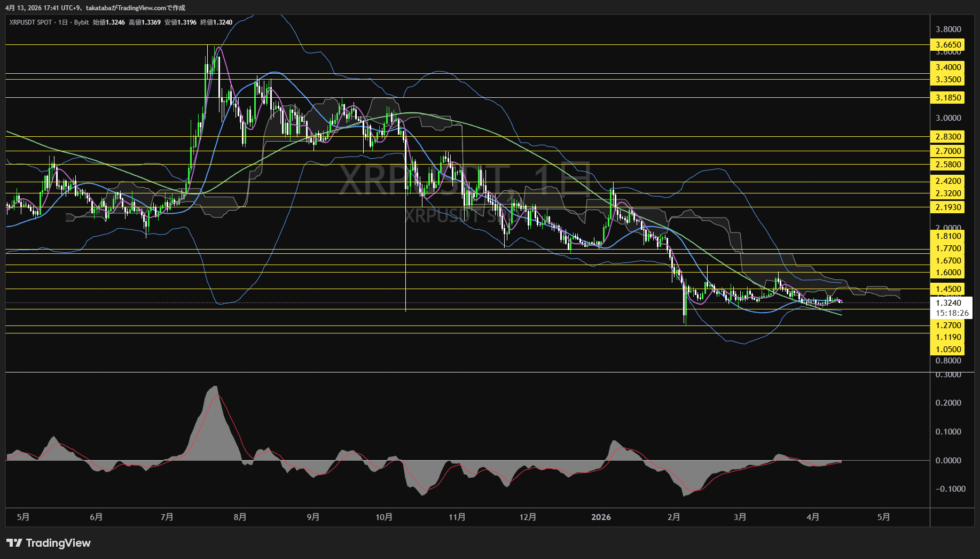Select the 8月 time axis marker

pyautogui.click(x=240, y=517)
